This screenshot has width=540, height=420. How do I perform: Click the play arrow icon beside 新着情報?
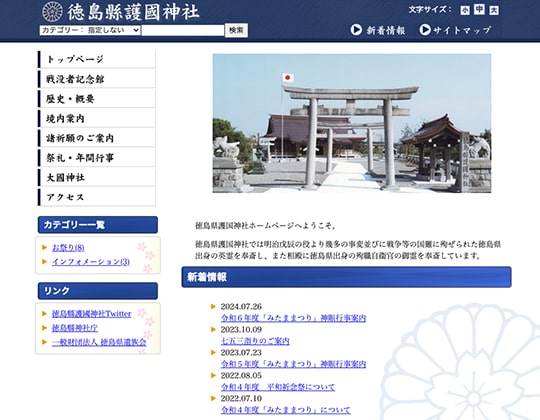click(356, 30)
